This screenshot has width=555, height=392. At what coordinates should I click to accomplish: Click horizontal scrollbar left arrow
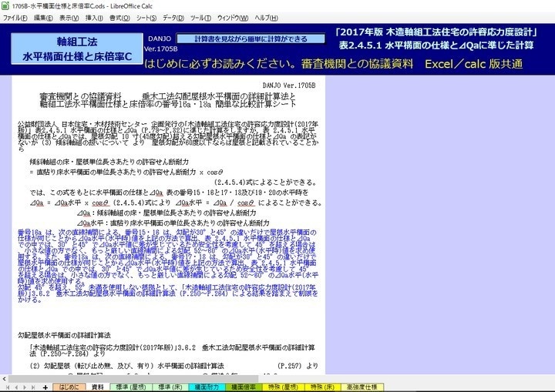click(x=4, y=379)
